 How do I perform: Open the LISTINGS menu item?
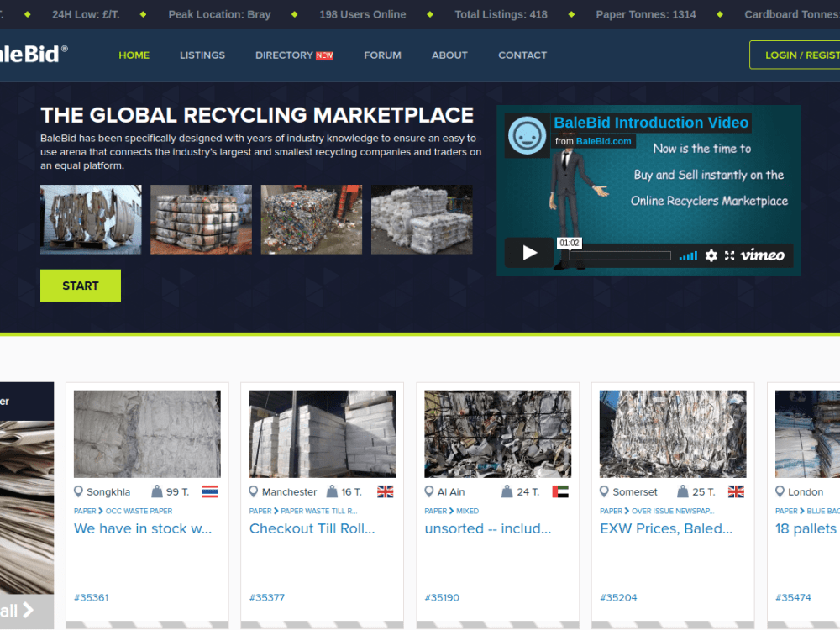coord(202,55)
